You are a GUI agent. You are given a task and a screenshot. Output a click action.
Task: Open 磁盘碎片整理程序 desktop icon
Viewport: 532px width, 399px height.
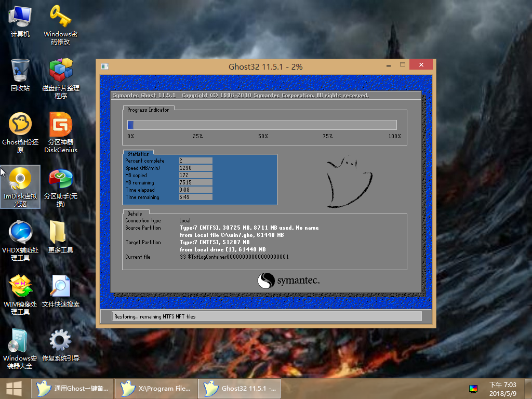[60, 79]
